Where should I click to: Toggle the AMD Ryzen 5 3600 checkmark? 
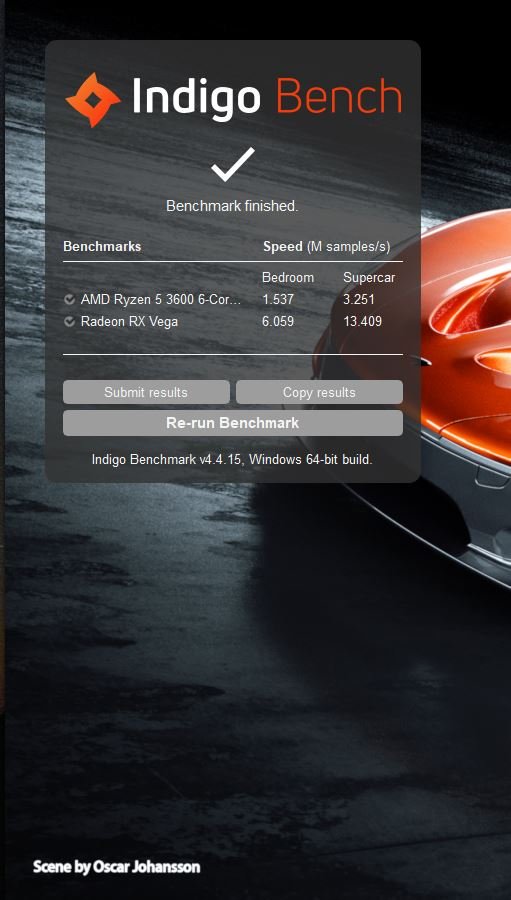[69, 300]
